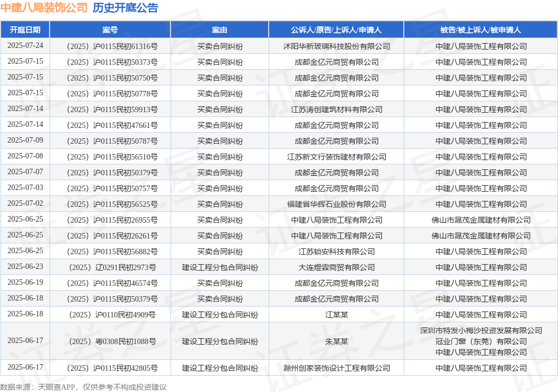
Task: Select plaintiff 福建省华辉石业股份有限公司
Action: click(337, 204)
